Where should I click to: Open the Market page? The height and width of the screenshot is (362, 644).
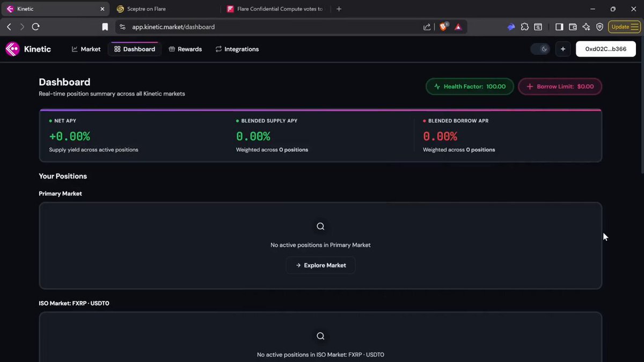(86, 49)
